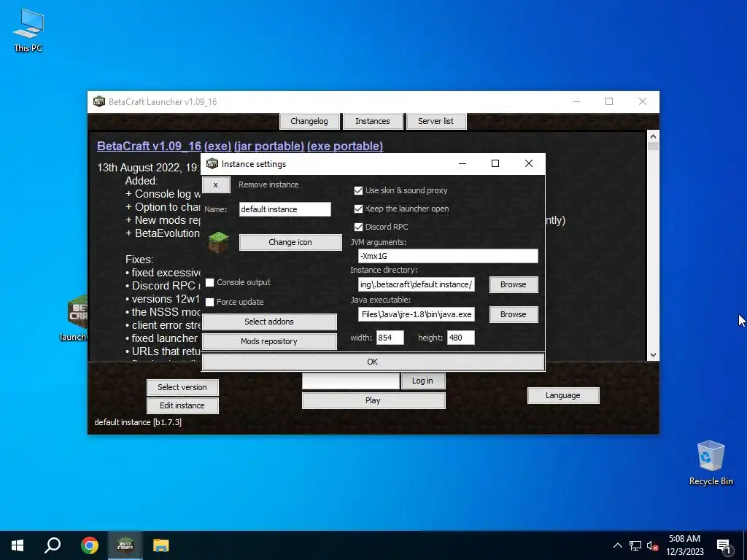The width and height of the screenshot is (747, 560).
Task: Switch to the Server list tab
Action: click(436, 121)
